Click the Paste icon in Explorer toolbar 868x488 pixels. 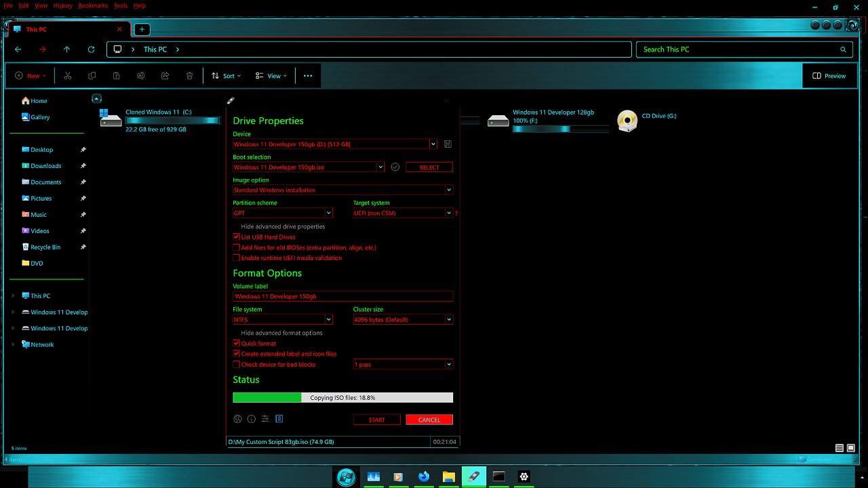click(x=117, y=76)
